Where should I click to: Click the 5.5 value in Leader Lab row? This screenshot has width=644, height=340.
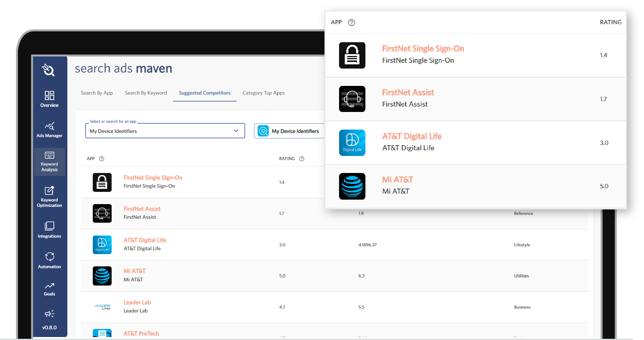click(x=361, y=307)
